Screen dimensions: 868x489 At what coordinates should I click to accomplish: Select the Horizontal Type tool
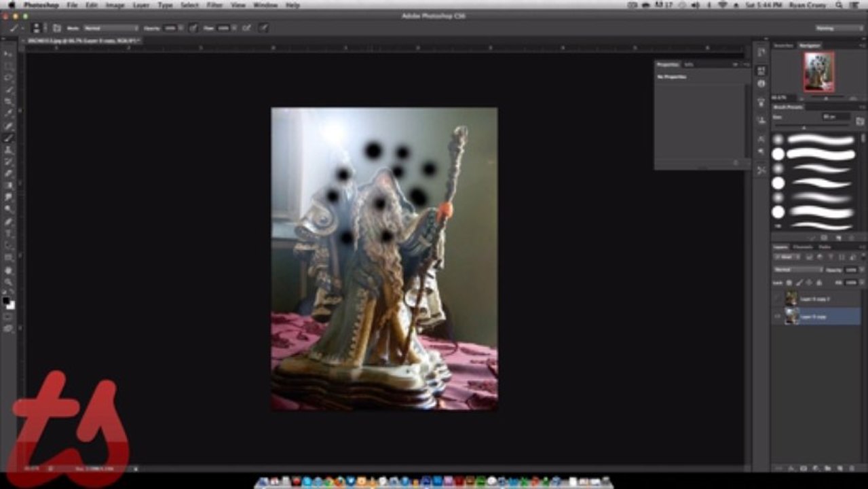click(x=9, y=233)
